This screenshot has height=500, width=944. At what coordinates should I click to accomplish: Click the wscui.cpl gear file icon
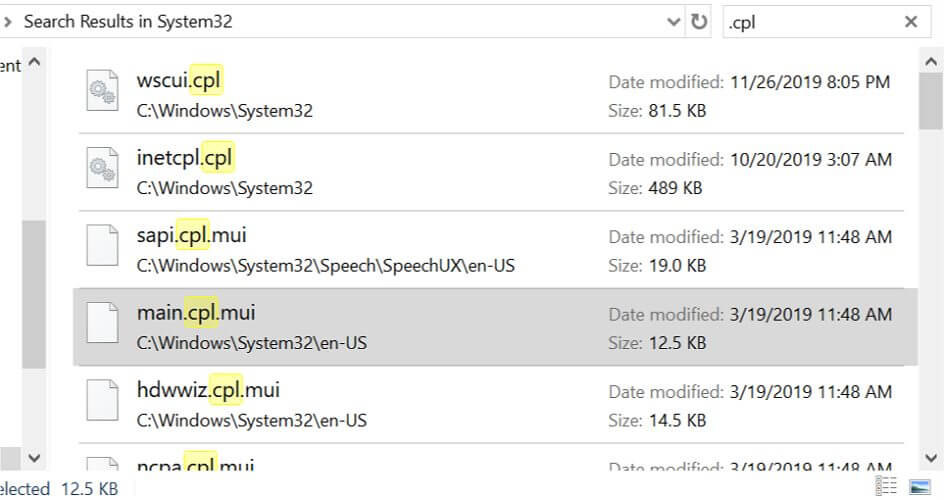click(x=103, y=95)
